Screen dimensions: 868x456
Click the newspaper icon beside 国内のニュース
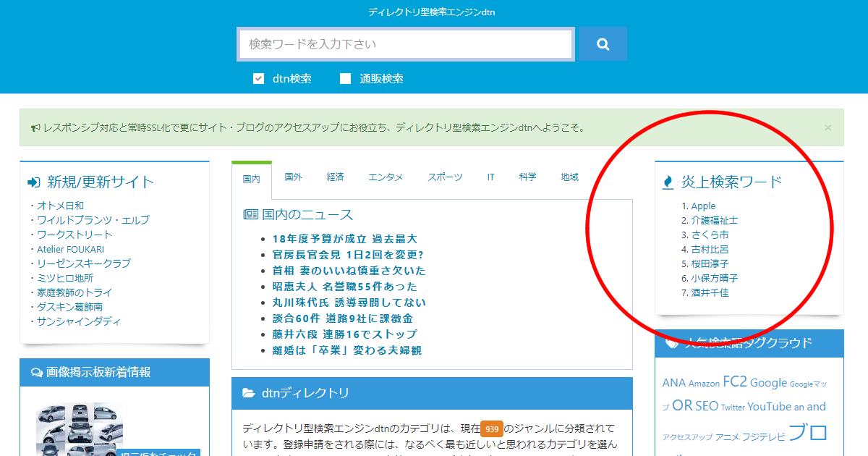[250, 214]
